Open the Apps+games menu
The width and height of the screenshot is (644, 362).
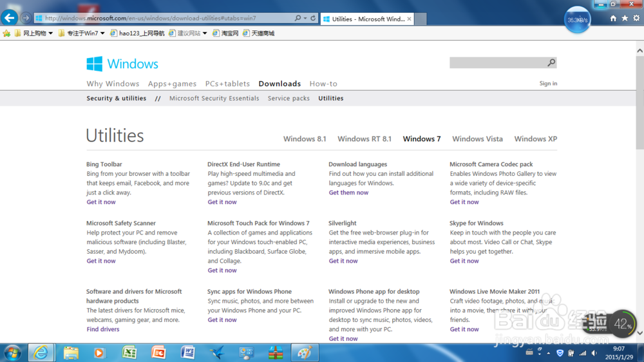172,84
